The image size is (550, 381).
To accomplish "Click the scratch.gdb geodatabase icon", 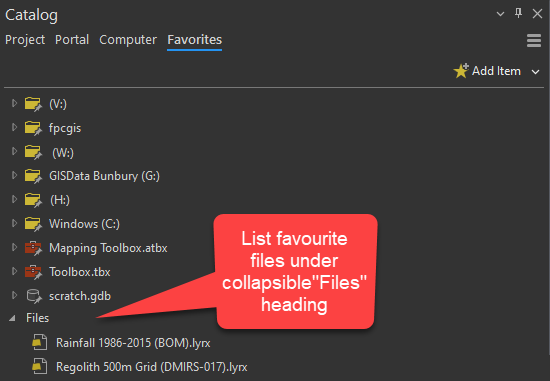I will click(x=34, y=296).
